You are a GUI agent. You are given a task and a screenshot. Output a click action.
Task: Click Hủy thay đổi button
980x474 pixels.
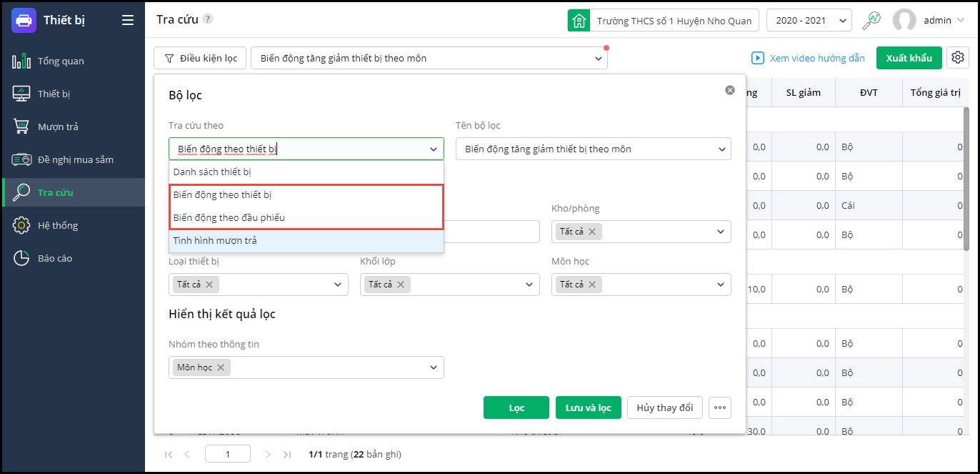(x=664, y=408)
